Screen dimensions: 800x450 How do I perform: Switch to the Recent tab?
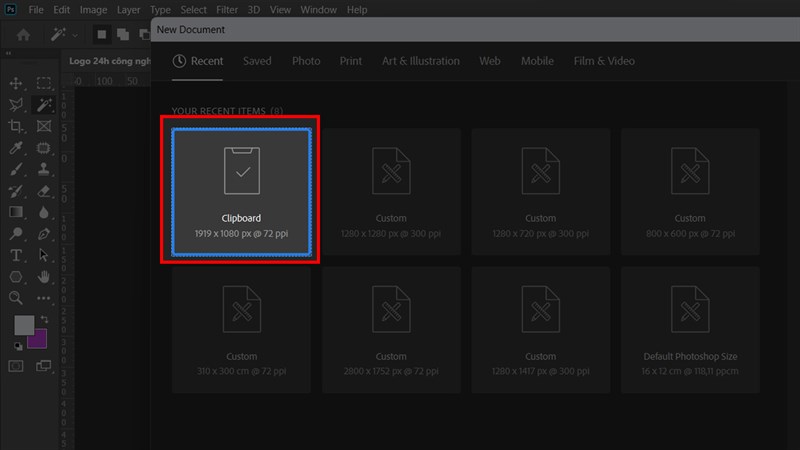point(197,61)
